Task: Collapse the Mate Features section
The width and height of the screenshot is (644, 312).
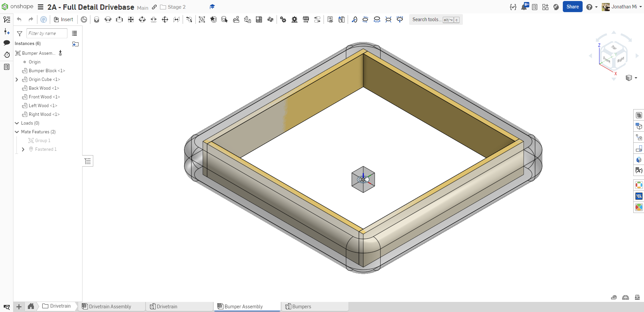Action: [17, 132]
